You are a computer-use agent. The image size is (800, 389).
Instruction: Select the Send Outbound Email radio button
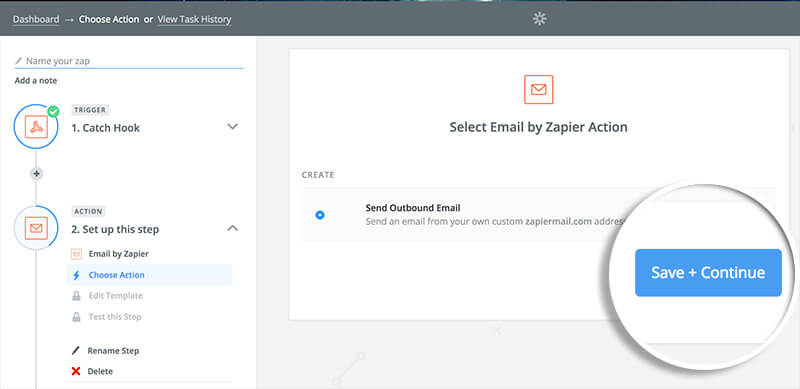(x=320, y=215)
